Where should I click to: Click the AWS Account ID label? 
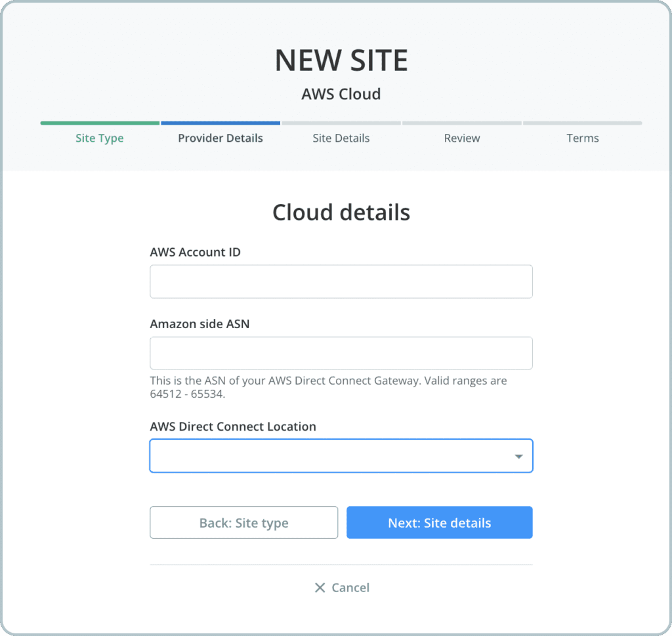click(195, 251)
